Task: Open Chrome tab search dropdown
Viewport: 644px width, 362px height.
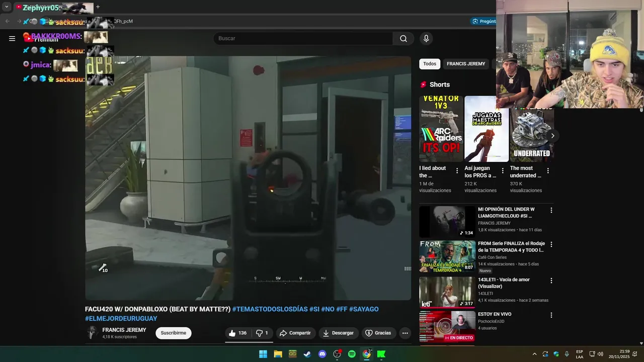Action: [7, 7]
